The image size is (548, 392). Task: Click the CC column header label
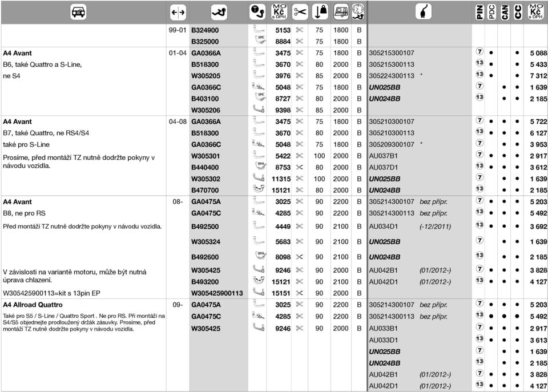tap(518, 12)
